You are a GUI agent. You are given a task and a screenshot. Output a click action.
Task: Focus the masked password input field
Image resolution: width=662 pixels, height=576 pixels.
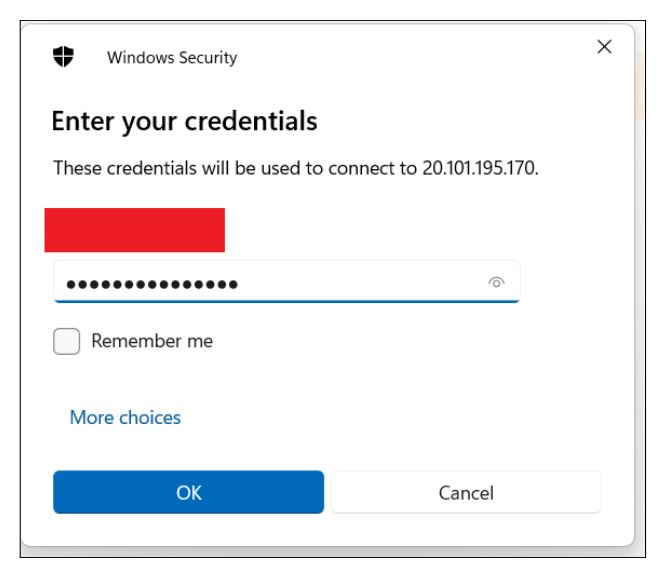click(286, 282)
